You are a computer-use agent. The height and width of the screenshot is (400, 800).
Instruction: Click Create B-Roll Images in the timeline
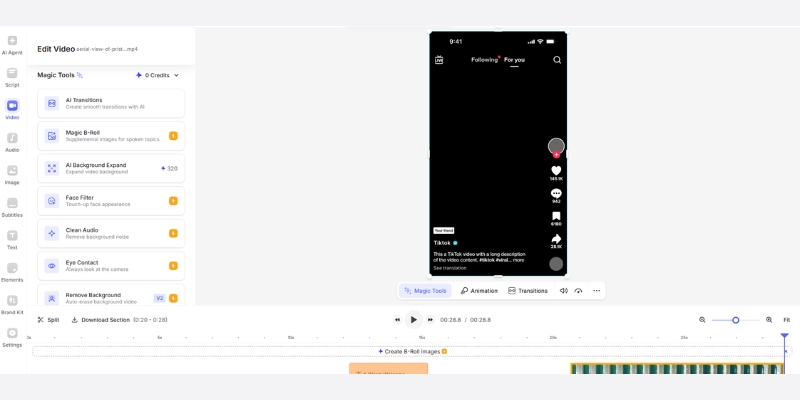(412, 352)
